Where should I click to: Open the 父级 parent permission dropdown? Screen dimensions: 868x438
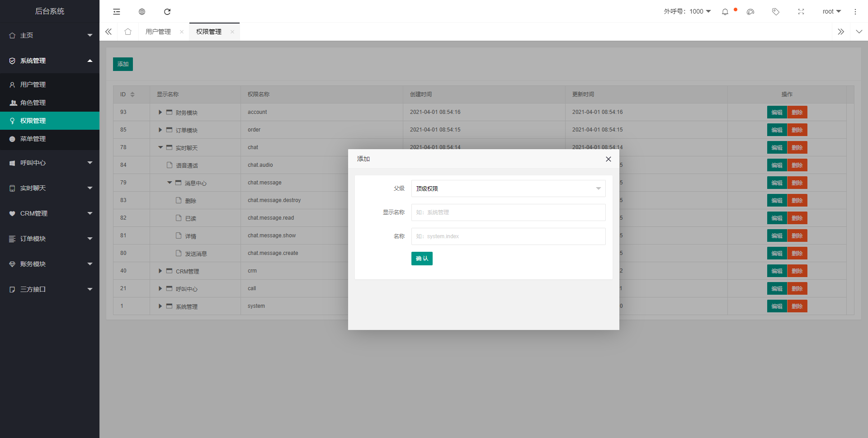pyautogui.click(x=508, y=188)
